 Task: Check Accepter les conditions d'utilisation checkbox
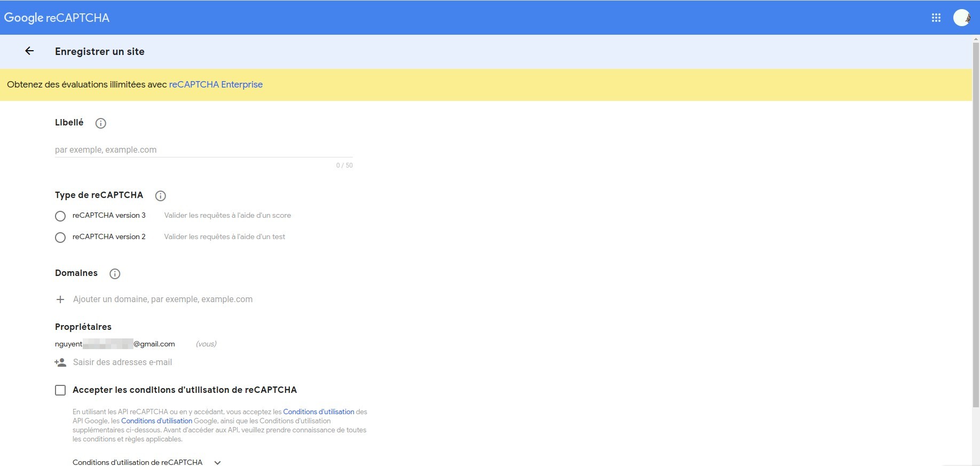click(60, 390)
